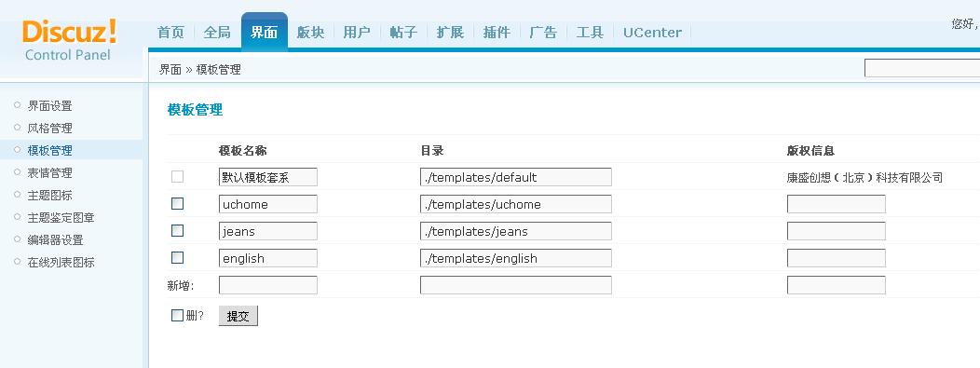Click the english copyright info field
Viewport: 980px width, 368px height.
coord(837,258)
